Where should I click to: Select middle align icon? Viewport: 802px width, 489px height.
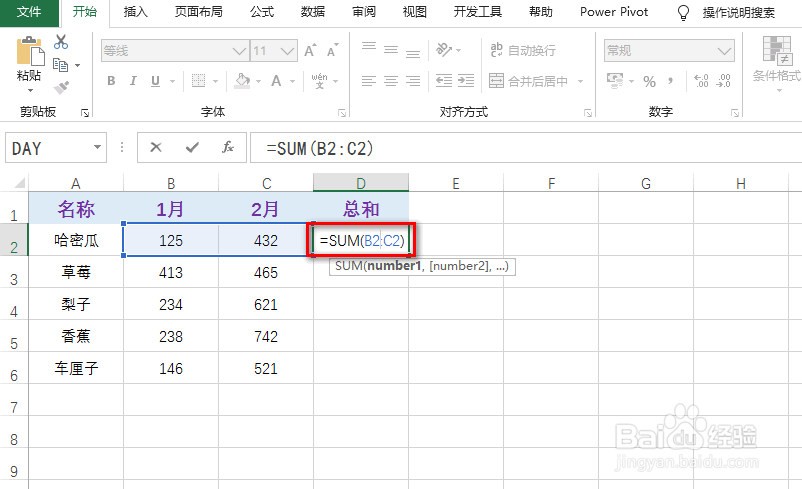coord(391,50)
